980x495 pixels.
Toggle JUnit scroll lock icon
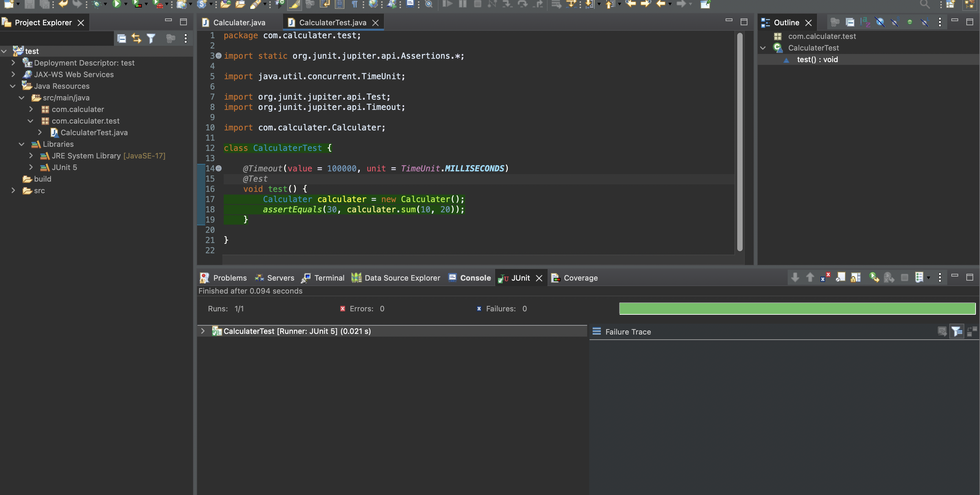coord(856,278)
